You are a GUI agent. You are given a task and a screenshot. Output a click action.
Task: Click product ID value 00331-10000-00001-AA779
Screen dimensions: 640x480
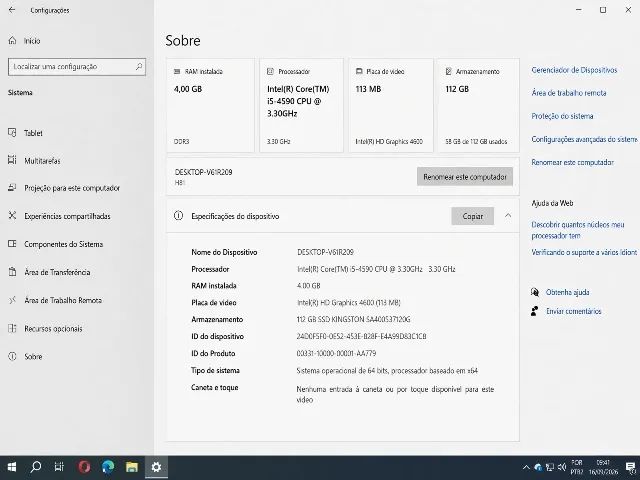[336, 353]
